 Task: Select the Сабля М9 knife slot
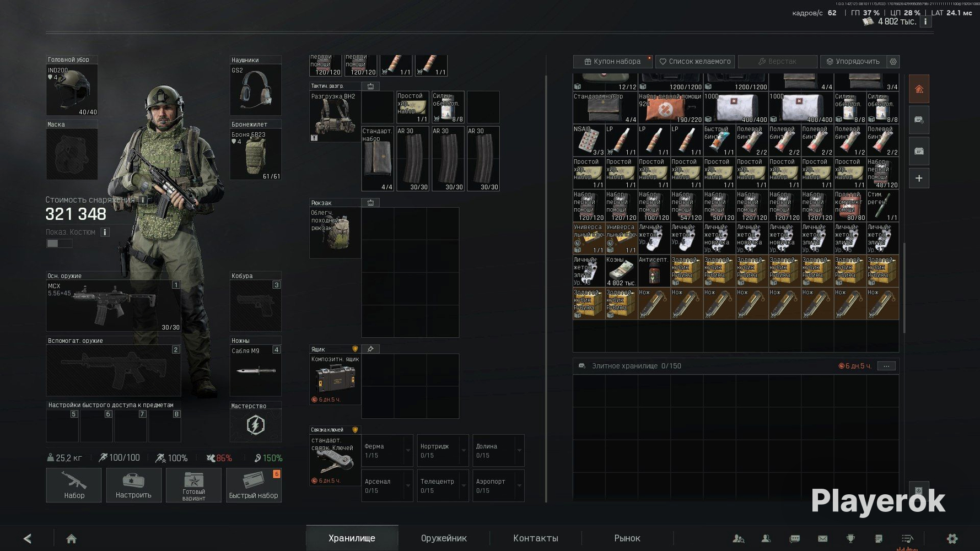coord(256,370)
